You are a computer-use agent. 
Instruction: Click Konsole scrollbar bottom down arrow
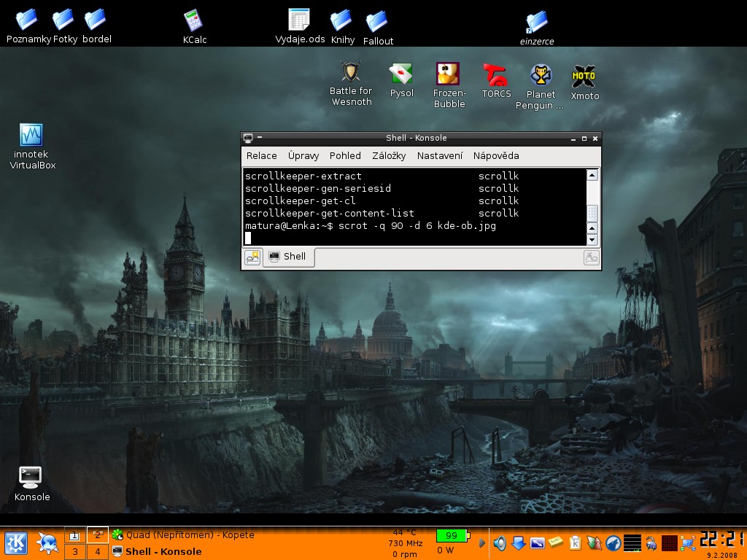(x=592, y=240)
